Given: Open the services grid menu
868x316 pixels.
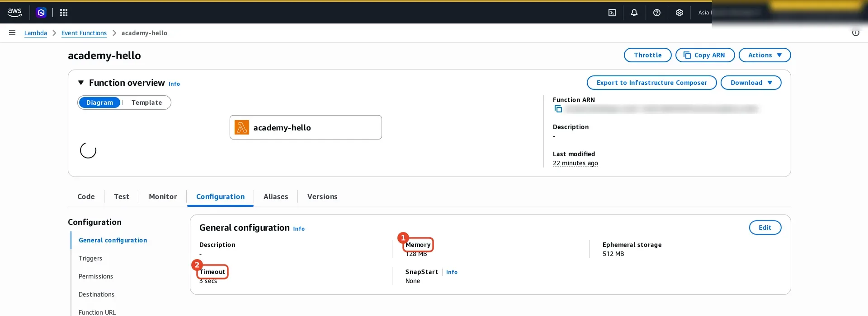Looking at the screenshot, I should [x=64, y=13].
